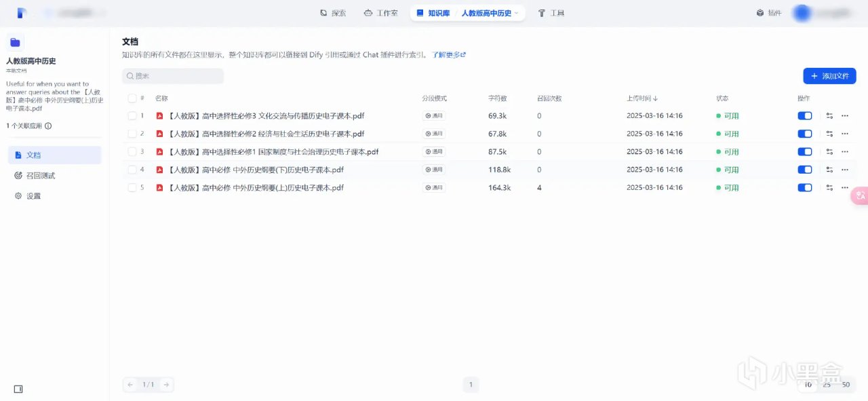This screenshot has height=401, width=868.
Task: Click the 搜索 search field
Action: (x=173, y=76)
